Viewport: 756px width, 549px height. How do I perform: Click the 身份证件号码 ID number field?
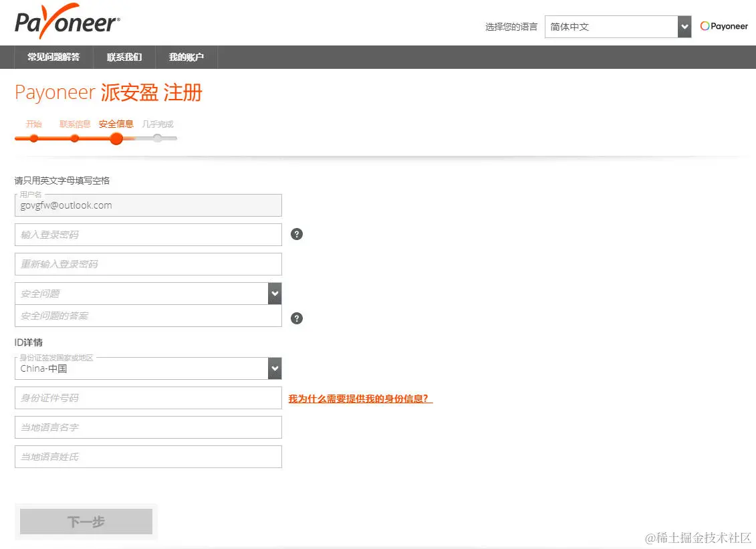148,398
